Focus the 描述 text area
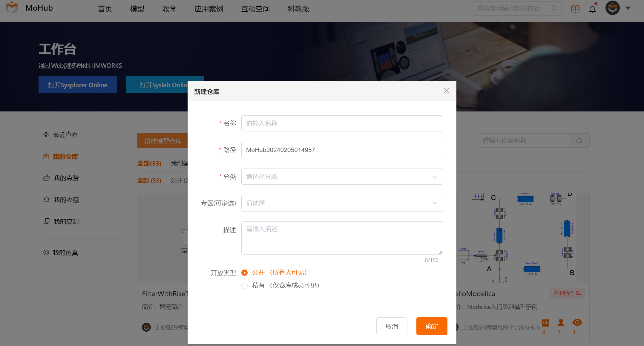 [x=342, y=238]
